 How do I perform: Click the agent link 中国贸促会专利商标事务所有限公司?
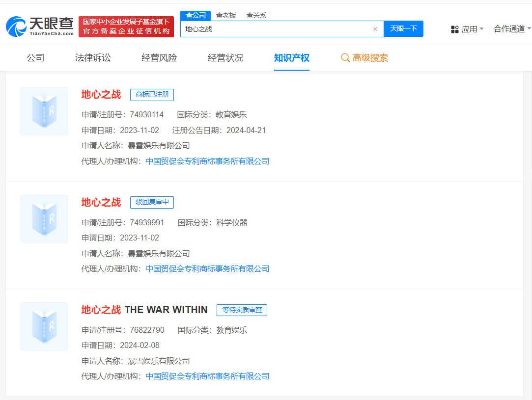(x=208, y=160)
